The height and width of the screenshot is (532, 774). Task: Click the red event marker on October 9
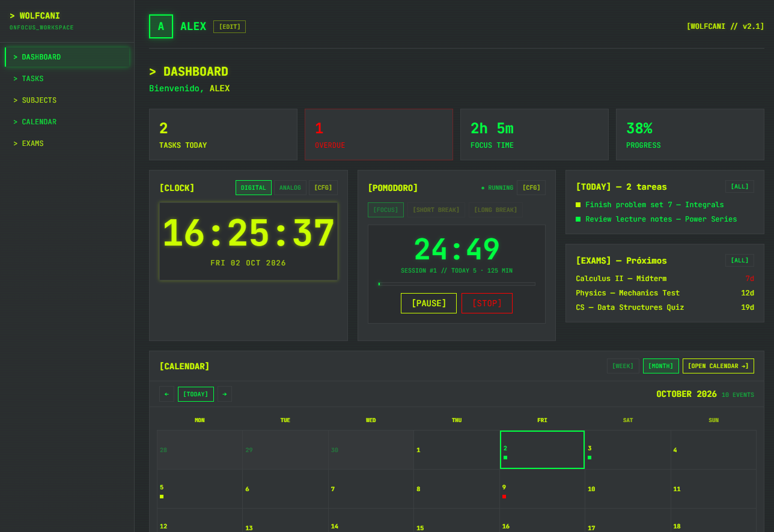coord(504,497)
